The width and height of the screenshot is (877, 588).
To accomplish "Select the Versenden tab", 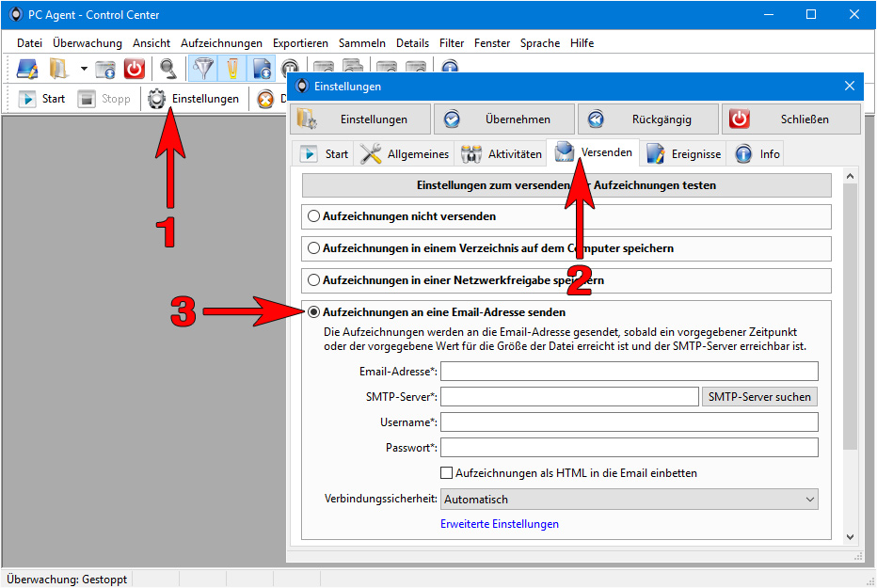I will (593, 152).
